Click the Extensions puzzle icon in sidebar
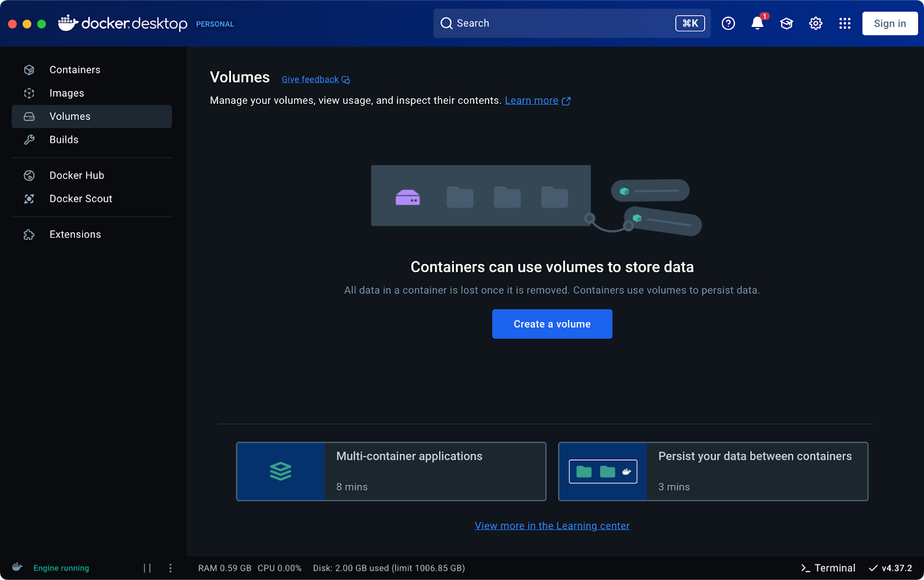This screenshot has width=924, height=580. (x=29, y=235)
